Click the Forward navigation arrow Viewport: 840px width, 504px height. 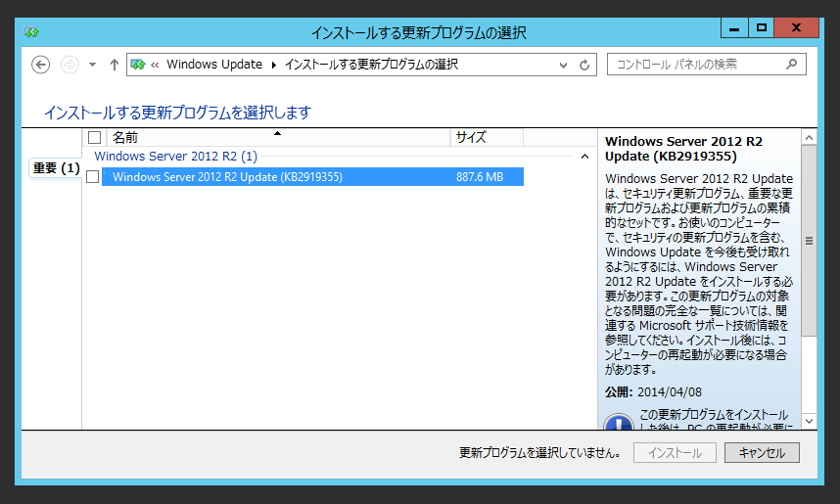(x=70, y=65)
